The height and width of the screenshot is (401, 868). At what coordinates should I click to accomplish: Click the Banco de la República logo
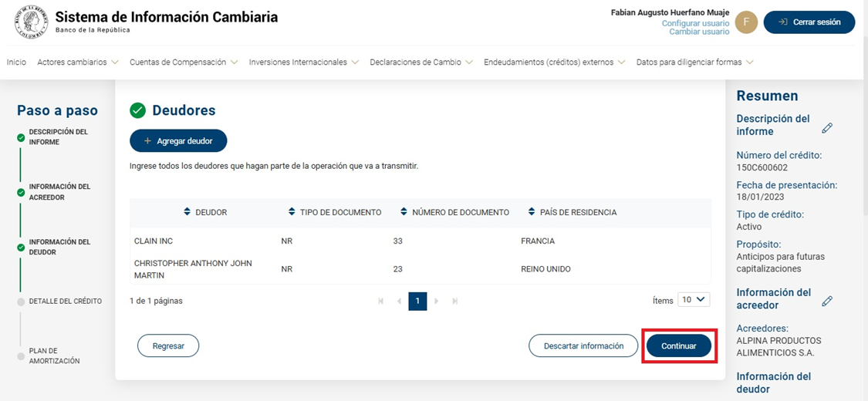[31, 22]
